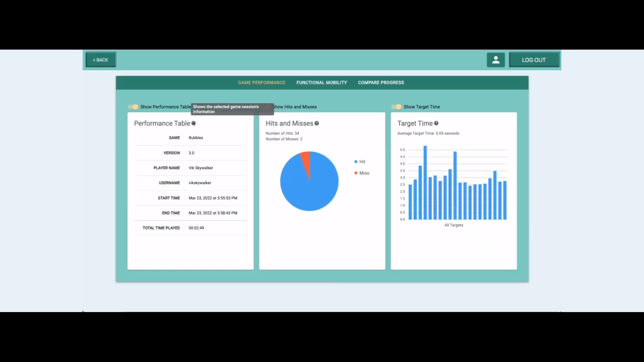Click the Vik Skywalker player name entry
The height and width of the screenshot is (362, 644).
(201, 168)
